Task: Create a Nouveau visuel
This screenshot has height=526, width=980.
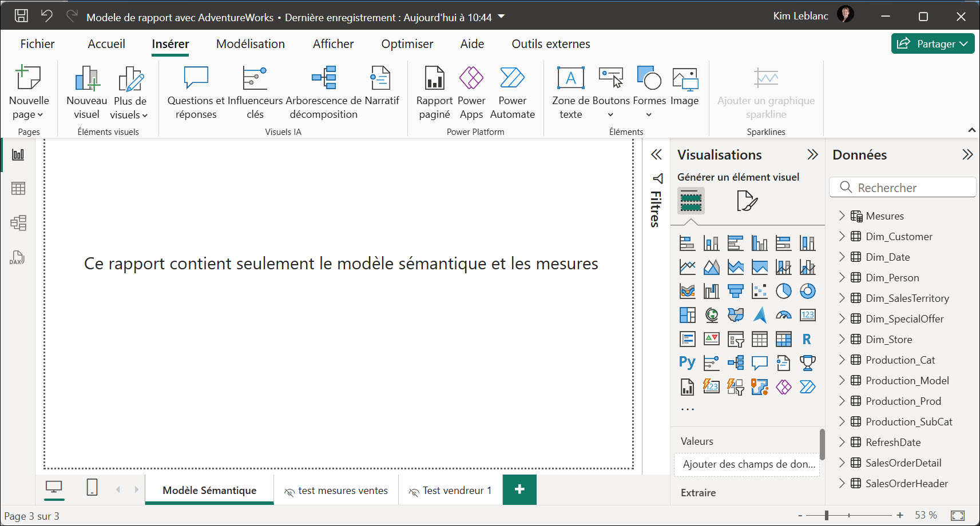Action: [x=87, y=92]
